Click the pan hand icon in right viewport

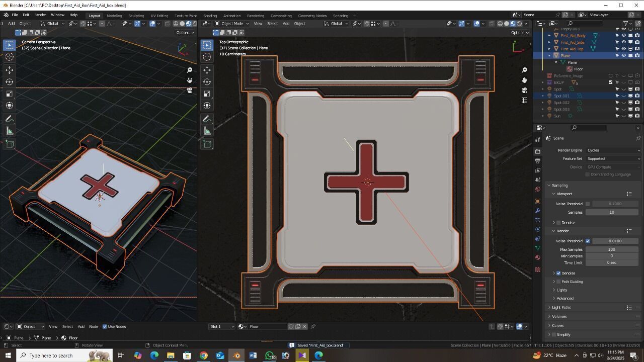click(x=524, y=80)
